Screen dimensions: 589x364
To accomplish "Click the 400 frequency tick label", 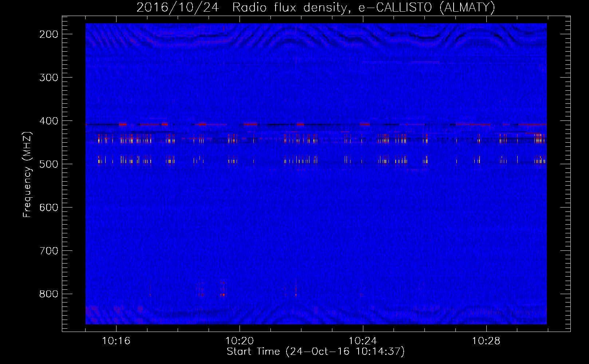I will point(49,121).
